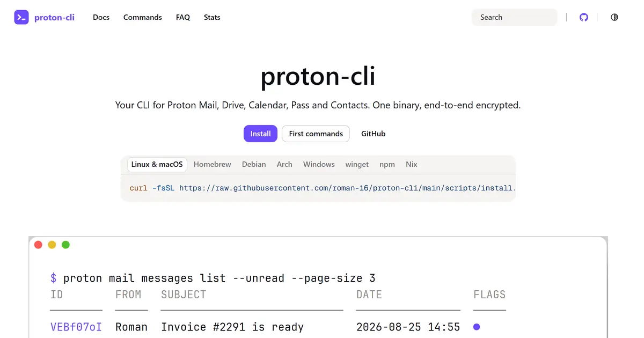Click the SUBJECT column header
The image size is (644, 338).
coord(184,295)
